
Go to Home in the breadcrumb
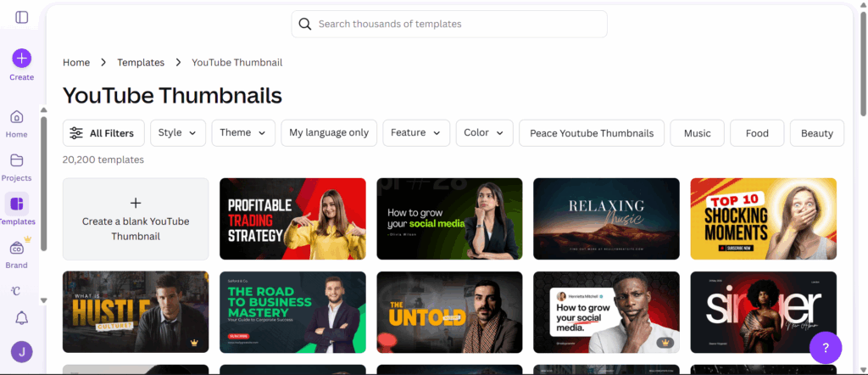click(x=76, y=63)
